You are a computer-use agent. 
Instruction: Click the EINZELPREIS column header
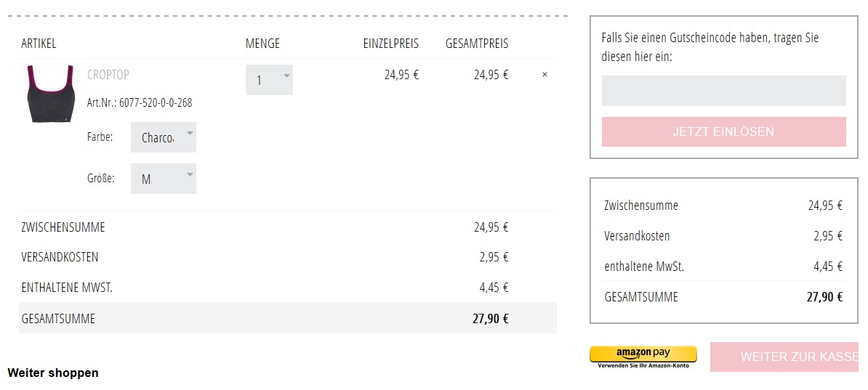390,44
